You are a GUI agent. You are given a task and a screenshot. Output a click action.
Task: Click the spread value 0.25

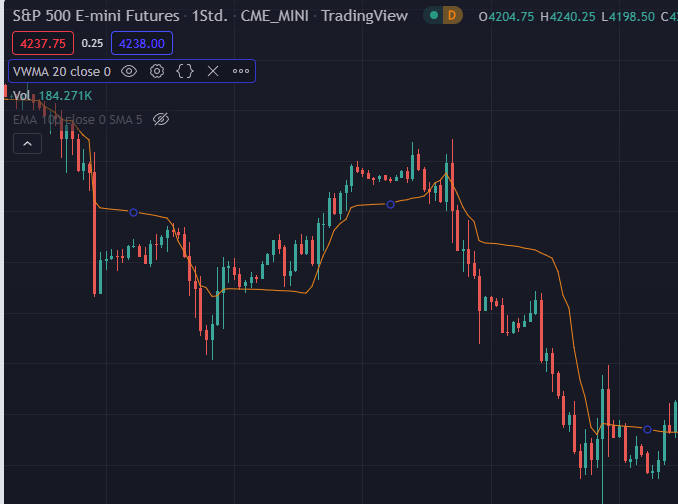tap(92, 43)
